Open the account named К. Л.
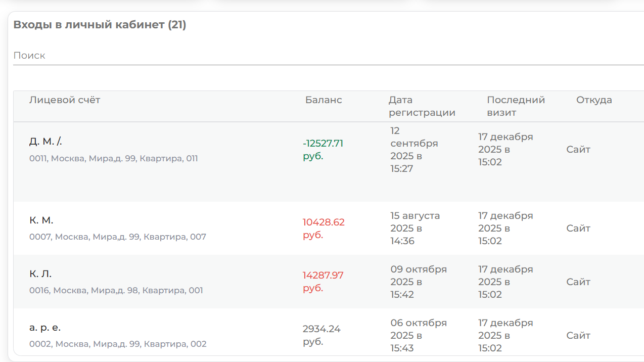Viewport: 644px width, 362px height. [40, 274]
